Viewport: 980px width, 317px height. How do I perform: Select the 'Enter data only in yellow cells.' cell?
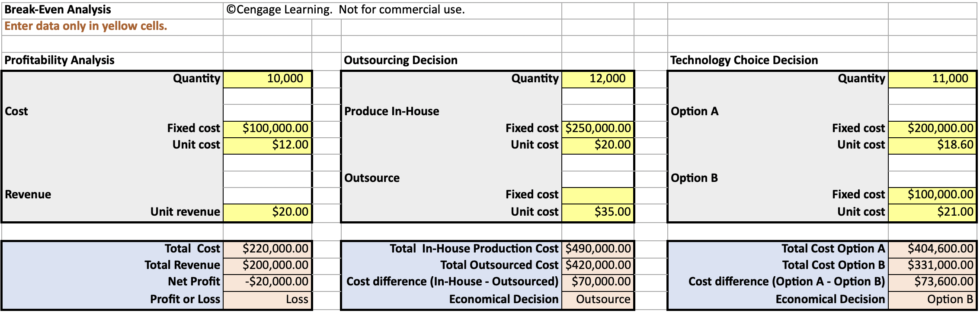pos(112,27)
